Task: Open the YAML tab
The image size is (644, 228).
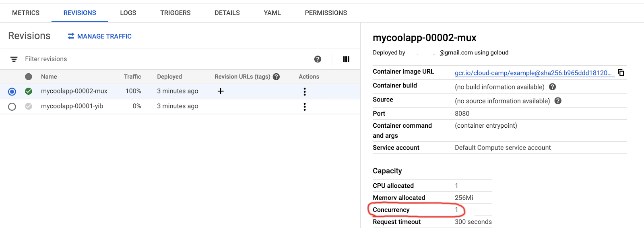Action: [272, 13]
